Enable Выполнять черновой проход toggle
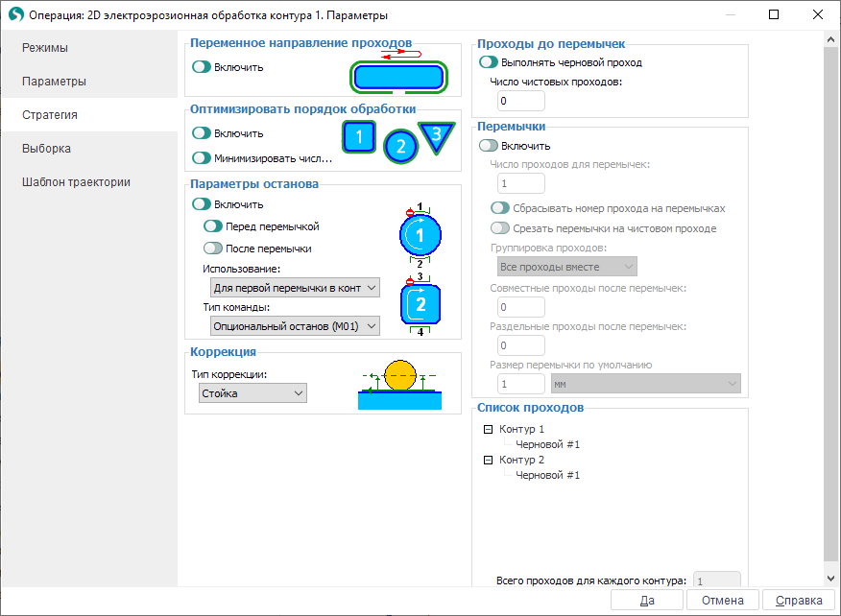 pyautogui.click(x=489, y=62)
